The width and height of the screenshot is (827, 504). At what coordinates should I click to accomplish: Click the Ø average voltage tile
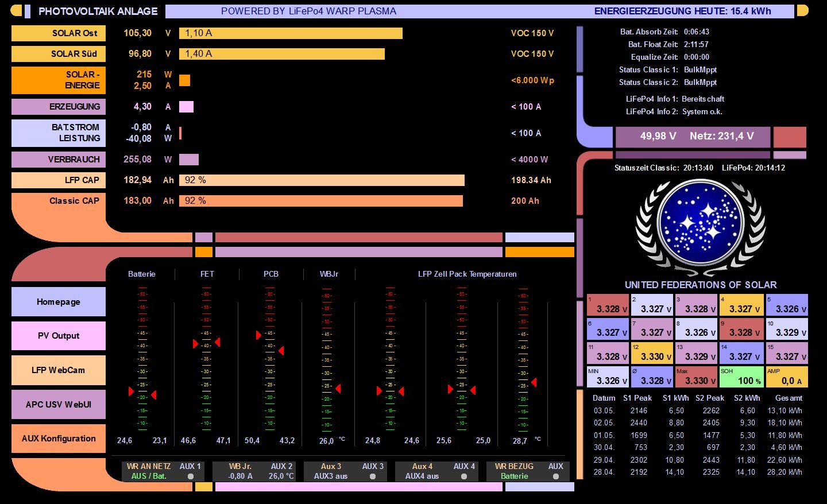pos(652,377)
